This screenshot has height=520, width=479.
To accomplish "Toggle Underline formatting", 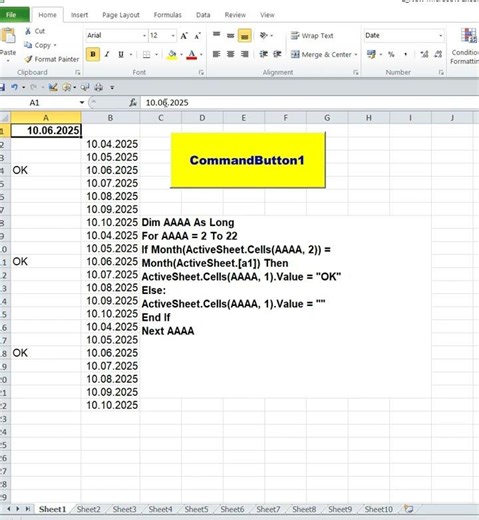I will click(121, 54).
